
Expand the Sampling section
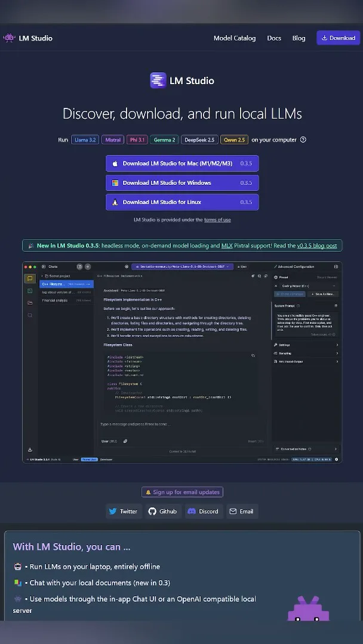pos(306,353)
